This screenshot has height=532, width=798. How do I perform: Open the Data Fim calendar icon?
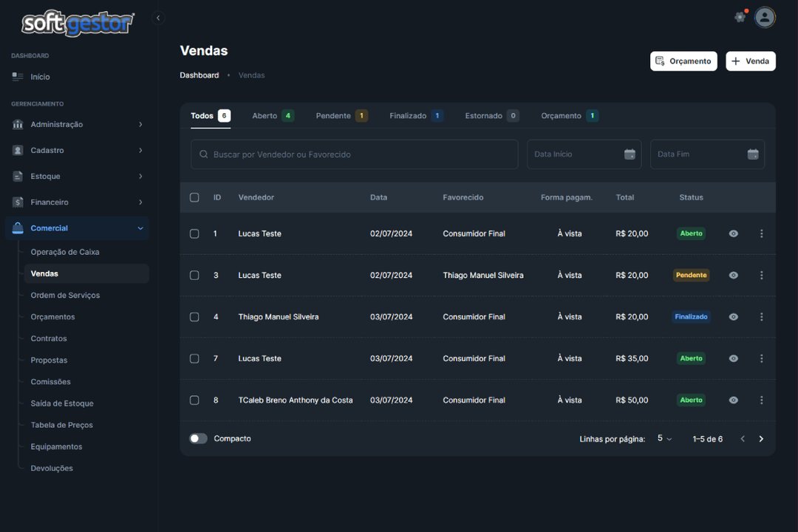point(753,154)
